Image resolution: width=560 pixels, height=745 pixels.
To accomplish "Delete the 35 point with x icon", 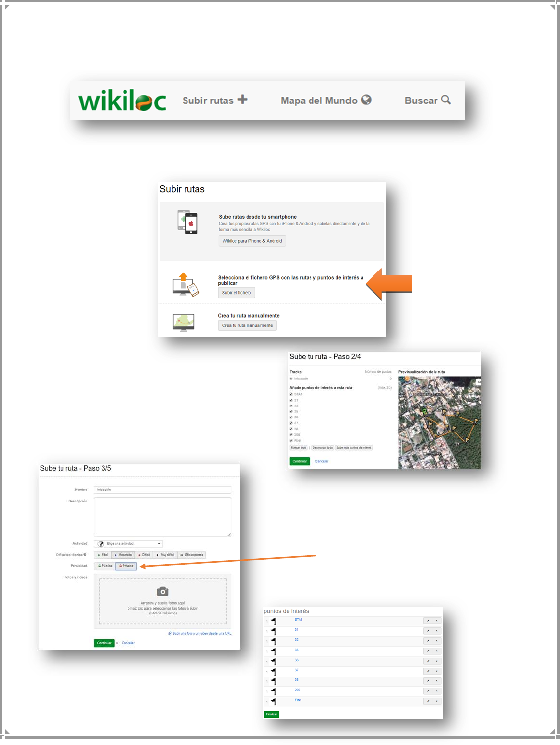I will 437,651.
